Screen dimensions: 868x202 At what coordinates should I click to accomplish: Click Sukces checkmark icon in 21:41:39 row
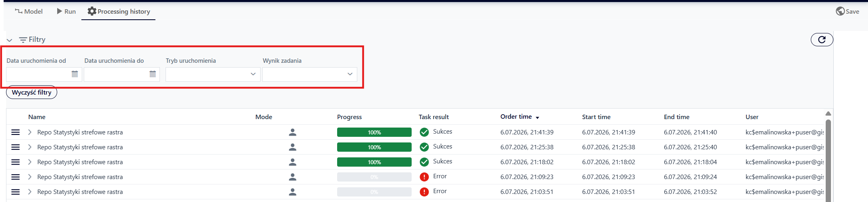(424, 132)
